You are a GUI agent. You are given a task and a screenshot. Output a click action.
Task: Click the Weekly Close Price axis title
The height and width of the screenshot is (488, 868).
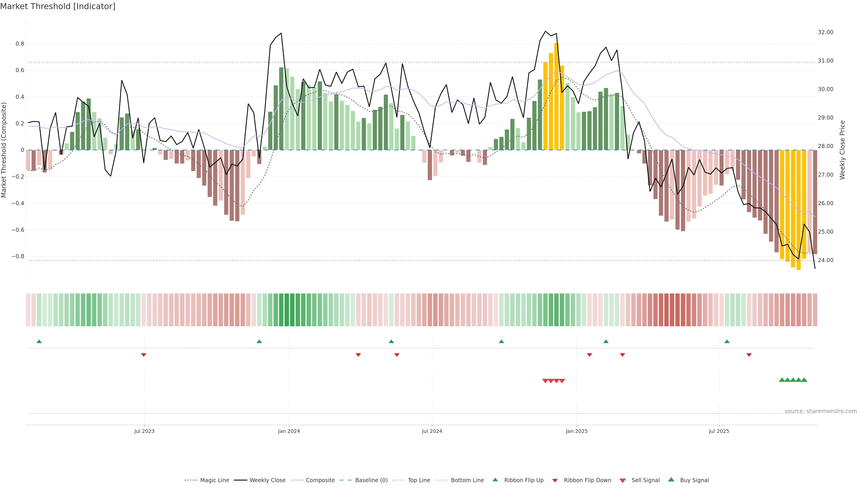(842, 150)
